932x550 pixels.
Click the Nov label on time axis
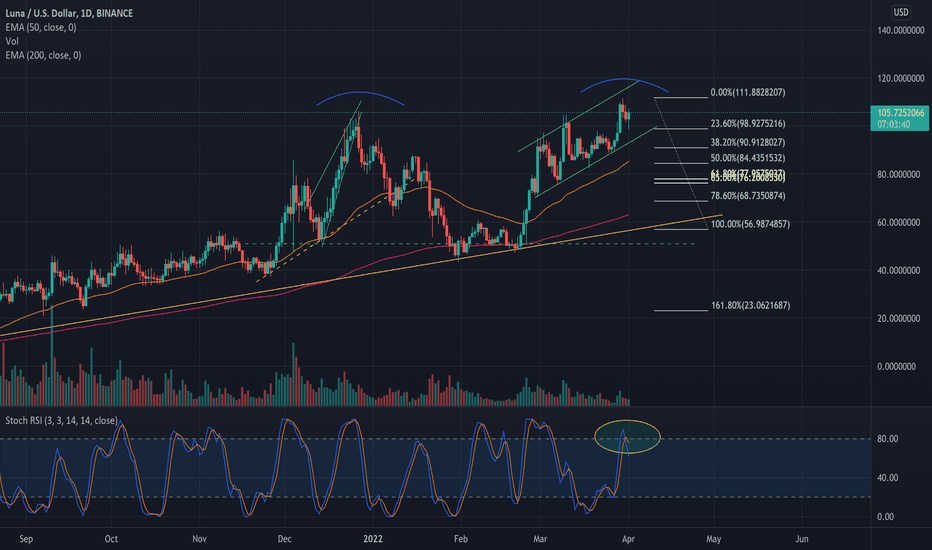pyautogui.click(x=200, y=539)
